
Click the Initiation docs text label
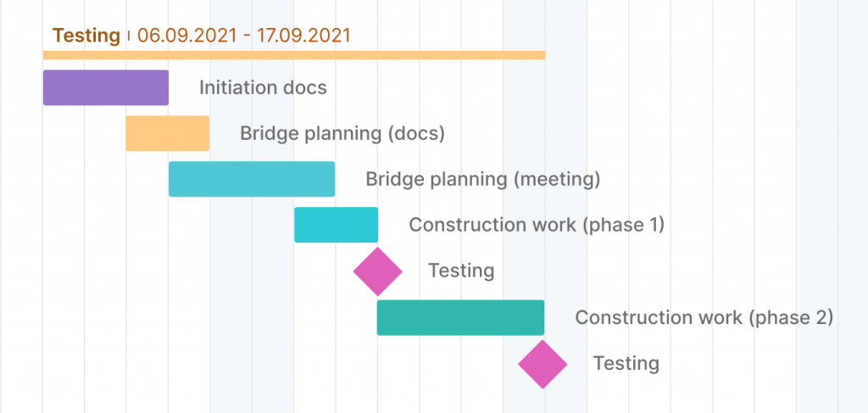pyautogui.click(x=263, y=87)
